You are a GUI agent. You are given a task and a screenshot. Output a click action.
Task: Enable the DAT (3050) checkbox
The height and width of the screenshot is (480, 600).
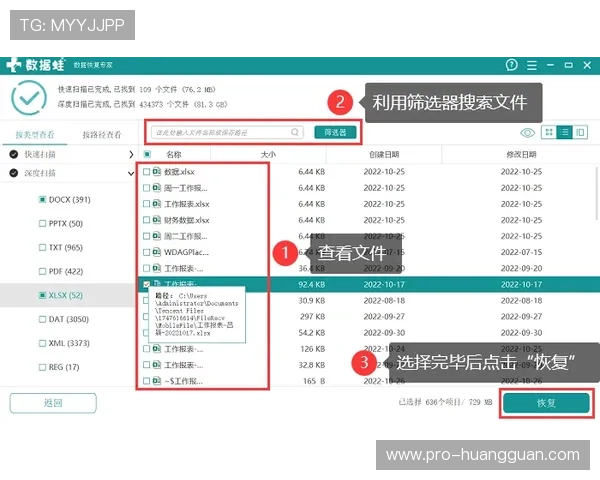click(x=42, y=319)
